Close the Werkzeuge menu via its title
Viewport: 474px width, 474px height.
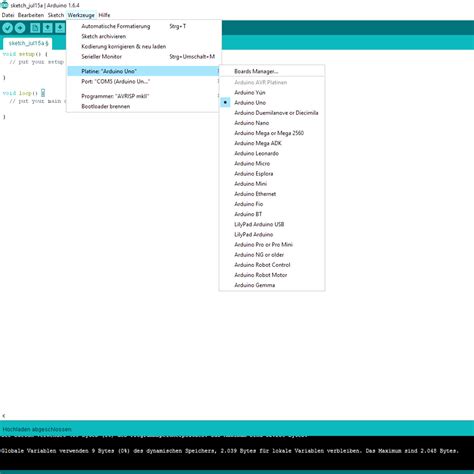(81, 15)
